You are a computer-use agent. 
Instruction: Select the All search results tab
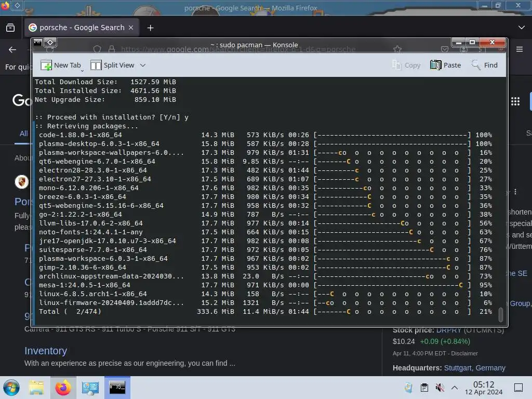click(x=23, y=134)
